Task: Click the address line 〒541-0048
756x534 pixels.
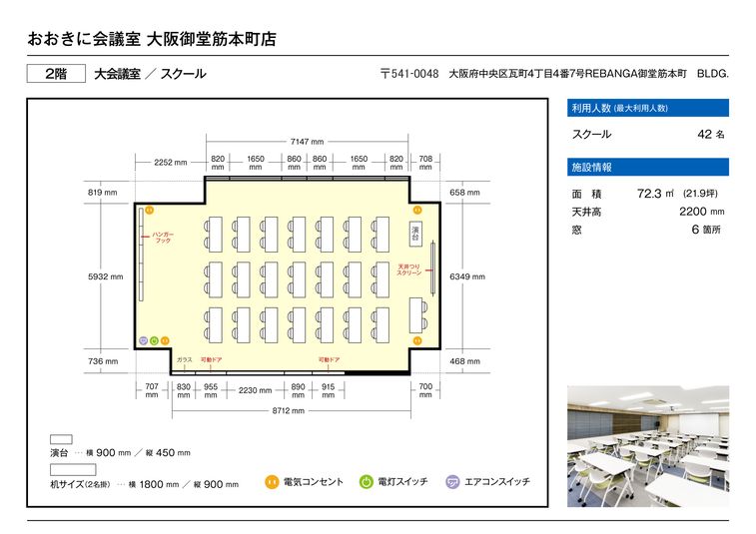Action: (554, 74)
